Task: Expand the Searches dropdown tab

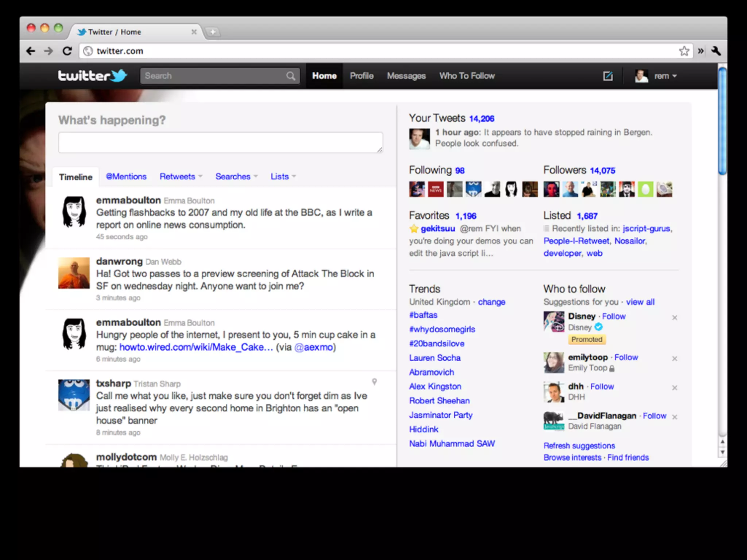Action: pyautogui.click(x=236, y=176)
